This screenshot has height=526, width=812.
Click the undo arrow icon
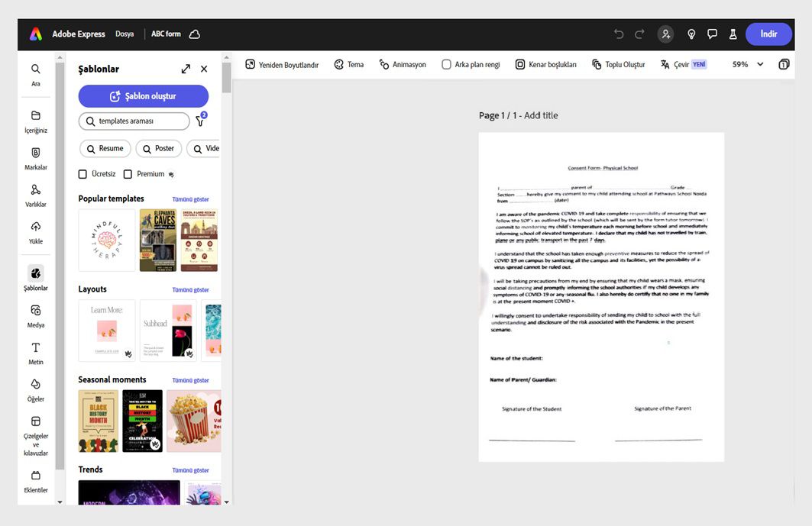(618, 34)
